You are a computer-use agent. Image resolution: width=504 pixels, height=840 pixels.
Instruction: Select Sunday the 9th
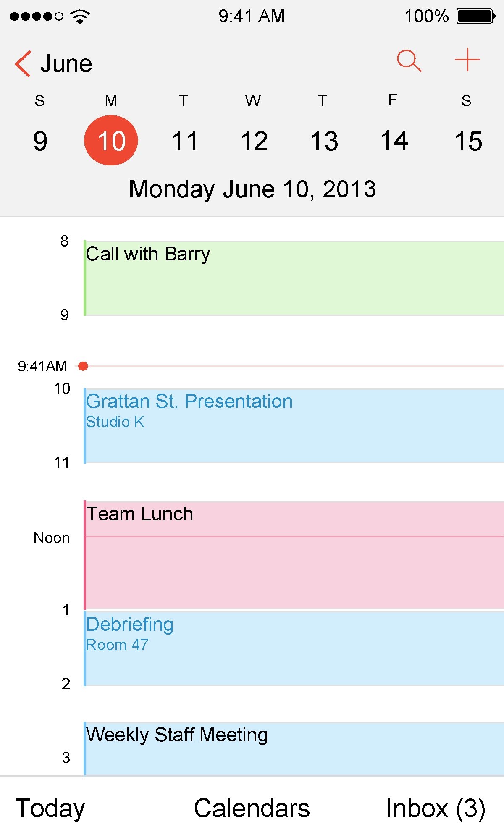tap(40, 141)
